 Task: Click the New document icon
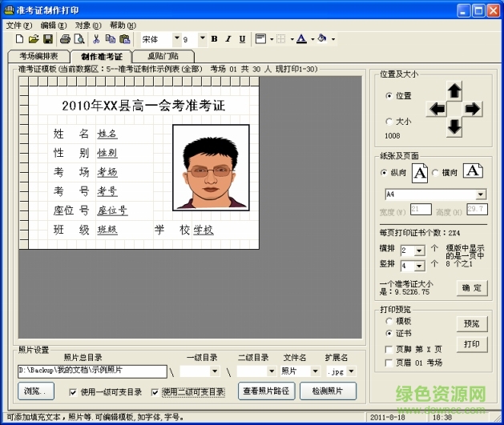(x=19, y=39)
